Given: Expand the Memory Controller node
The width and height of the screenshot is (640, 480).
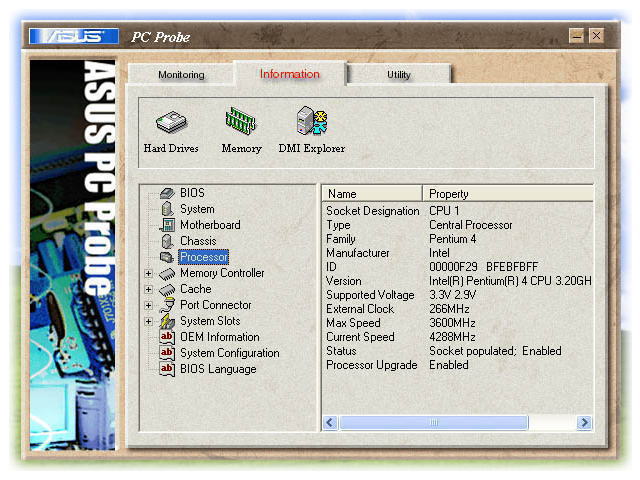Looking at the screenshot, I should coord(149,273).
